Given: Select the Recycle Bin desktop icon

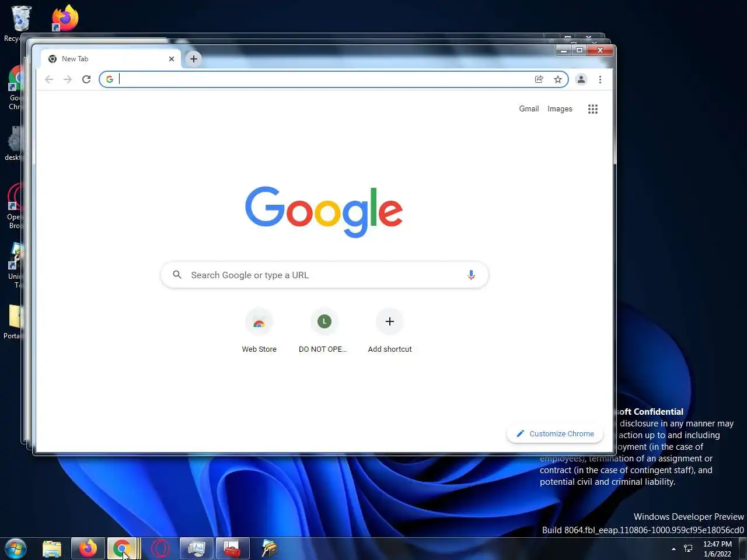Looking at the screenshot, I should click(20, 24).
